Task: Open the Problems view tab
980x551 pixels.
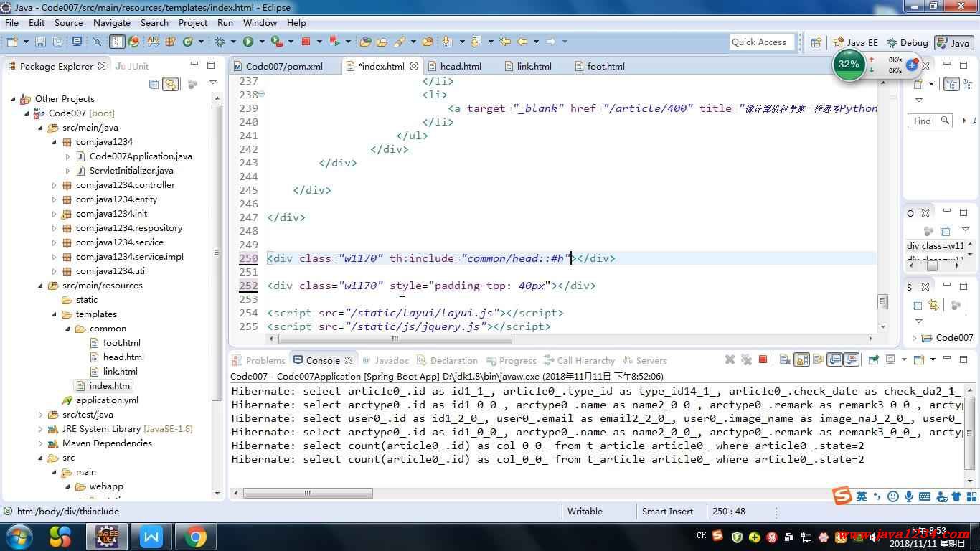Action: point(258,360)
